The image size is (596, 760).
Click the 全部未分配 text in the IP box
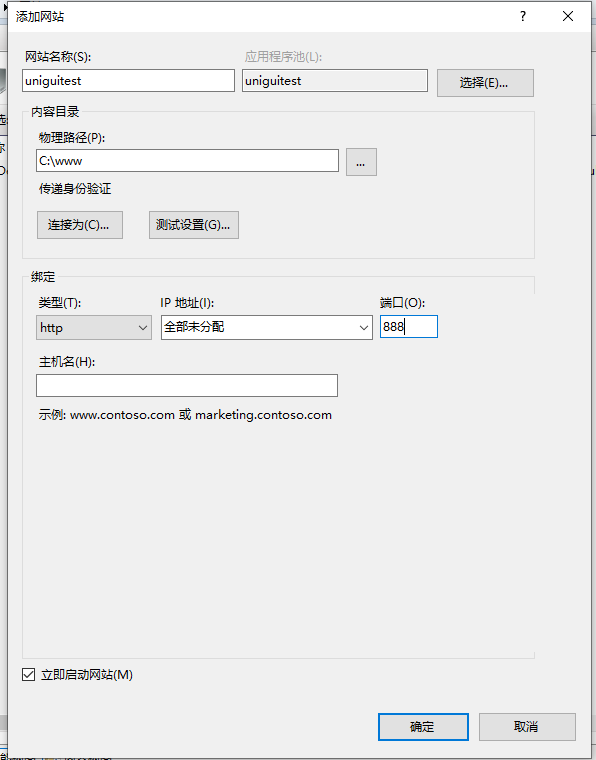coord(194,327)
